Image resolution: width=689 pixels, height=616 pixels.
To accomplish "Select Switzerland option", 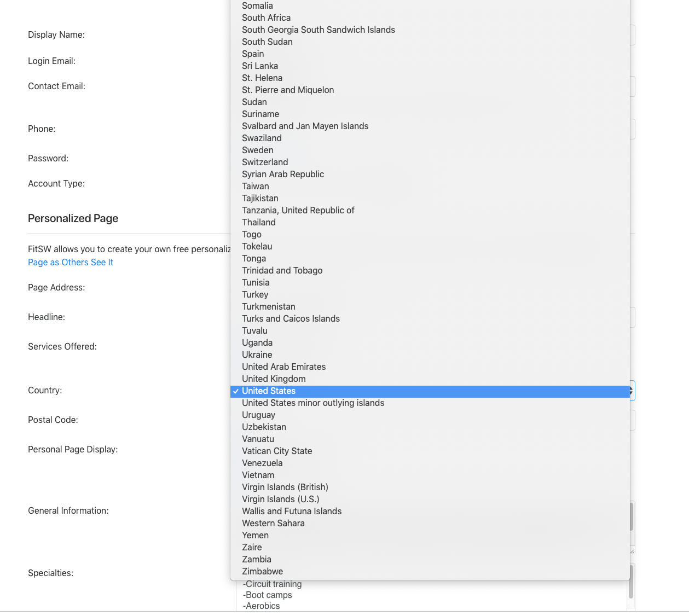I will click(430, 162).
